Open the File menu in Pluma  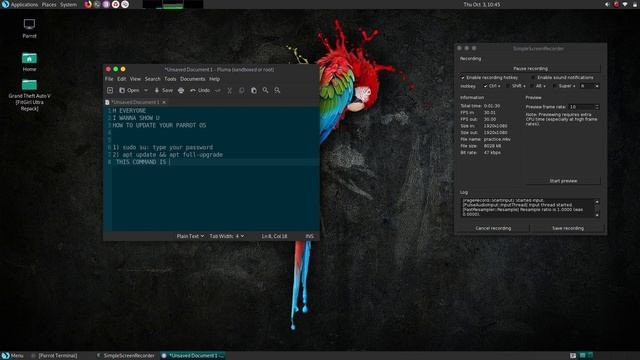(x=109, y=79)
